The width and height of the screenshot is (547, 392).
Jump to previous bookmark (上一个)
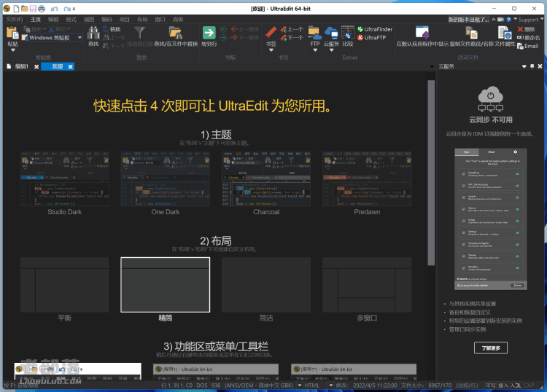tap(292, 29)
